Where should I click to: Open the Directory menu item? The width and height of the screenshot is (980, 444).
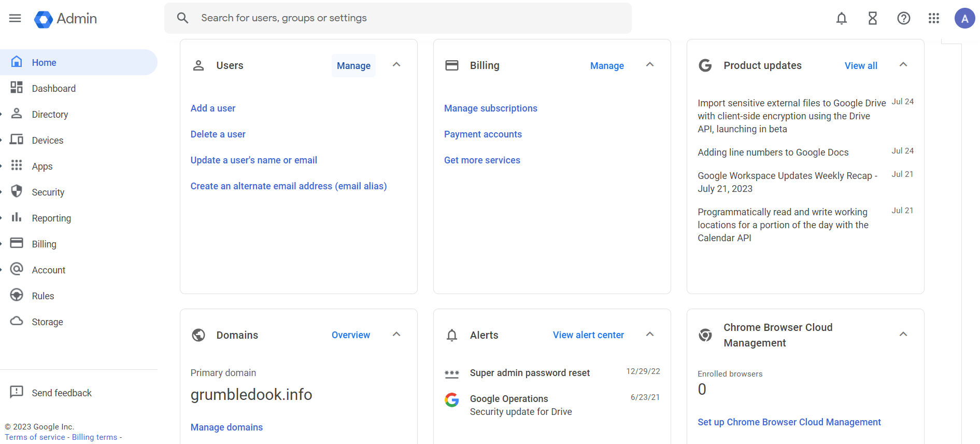(79, 114)
